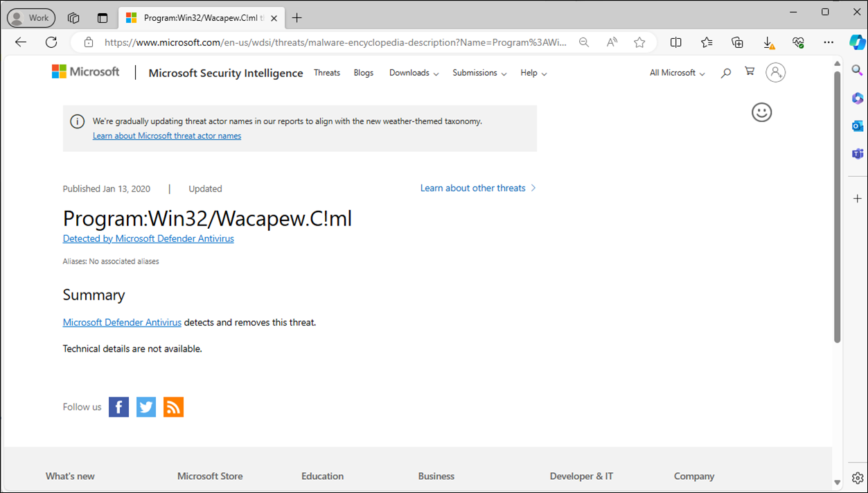Open Learn about Microsoft threat actor names

click(167, 136)
